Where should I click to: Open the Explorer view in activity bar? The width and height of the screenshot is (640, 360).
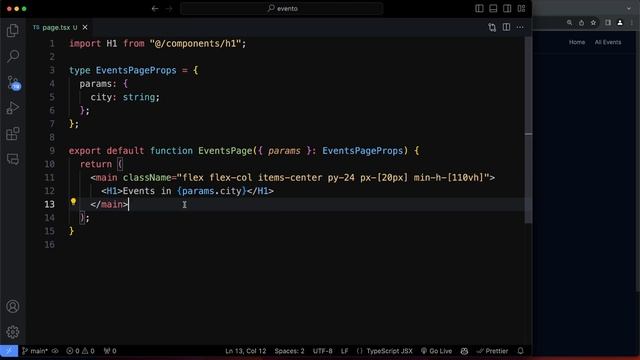(x=13, y=31)
